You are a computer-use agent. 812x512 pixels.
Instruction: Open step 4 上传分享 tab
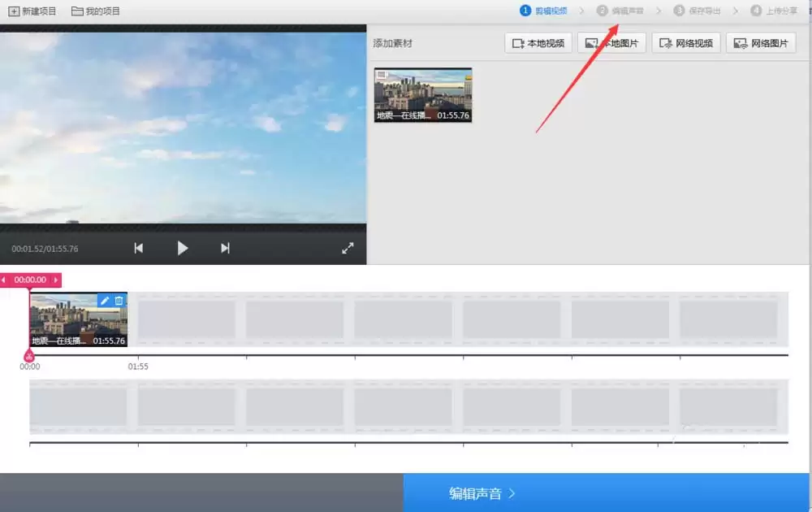tap(774, 11)
